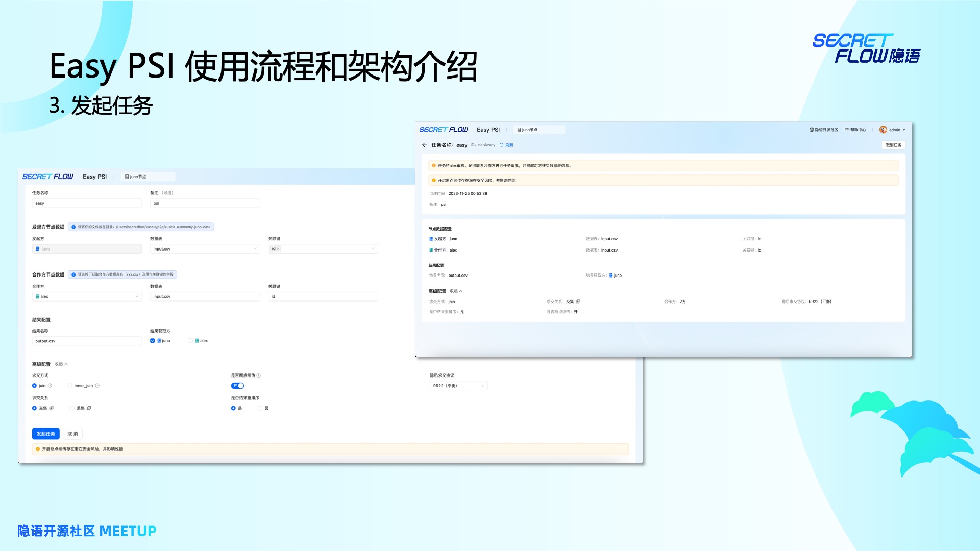This screenshot has height=551, width=980.
Task: Toggle the 是否断点续传 switch
Action: (237, 386)
